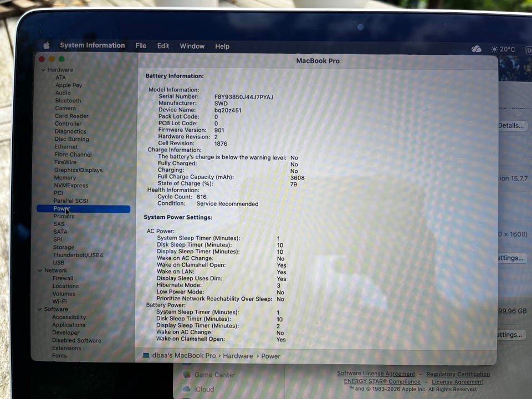
Task: Select Extensions under Software
Action: tap(66, 348)
